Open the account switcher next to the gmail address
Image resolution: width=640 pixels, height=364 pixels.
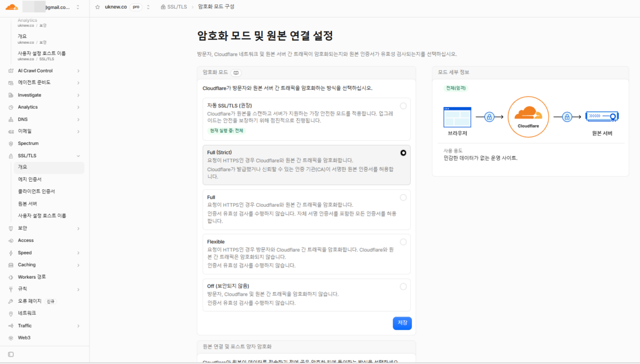[x=78, y=7]
